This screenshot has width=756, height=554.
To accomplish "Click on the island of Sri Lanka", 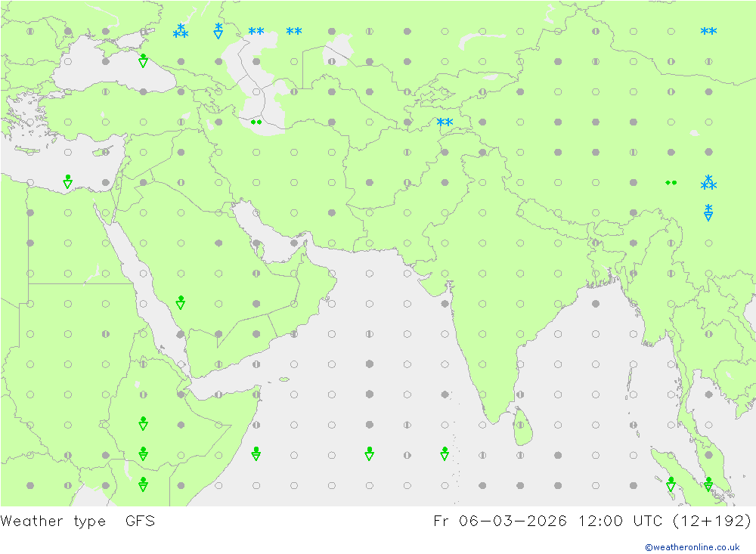I will pos(520,428).
